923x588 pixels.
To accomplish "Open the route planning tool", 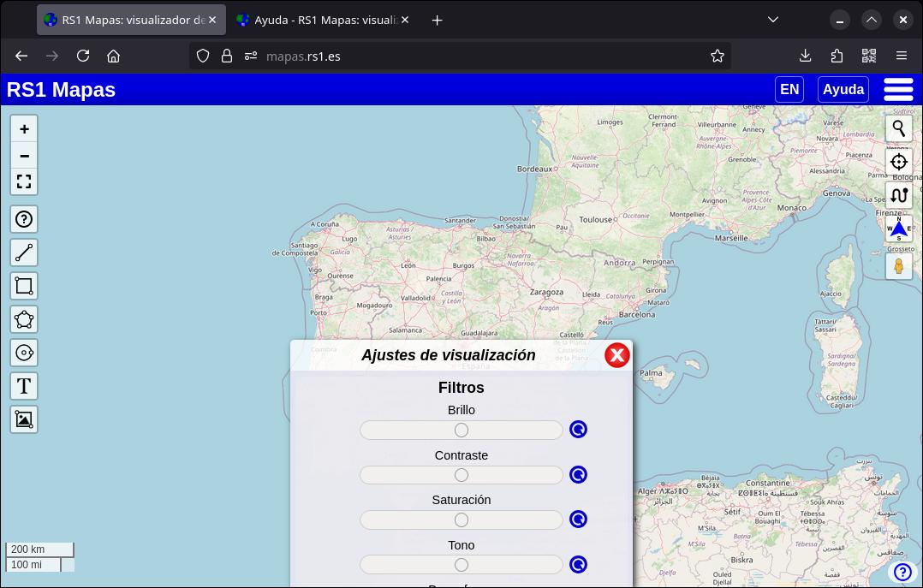I will coord(899,195).
